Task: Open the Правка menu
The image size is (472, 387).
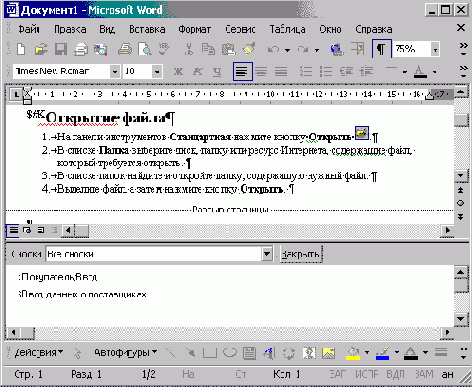Action: coord(70,29)
